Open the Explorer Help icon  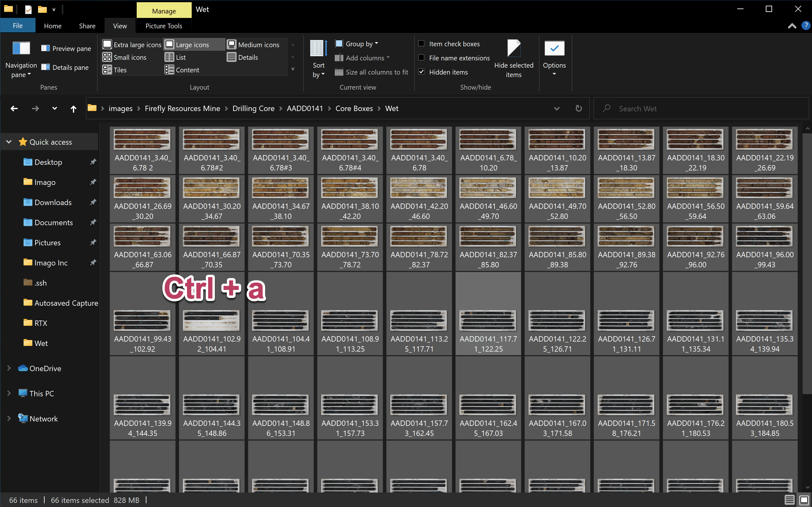(x=806, y=25)
